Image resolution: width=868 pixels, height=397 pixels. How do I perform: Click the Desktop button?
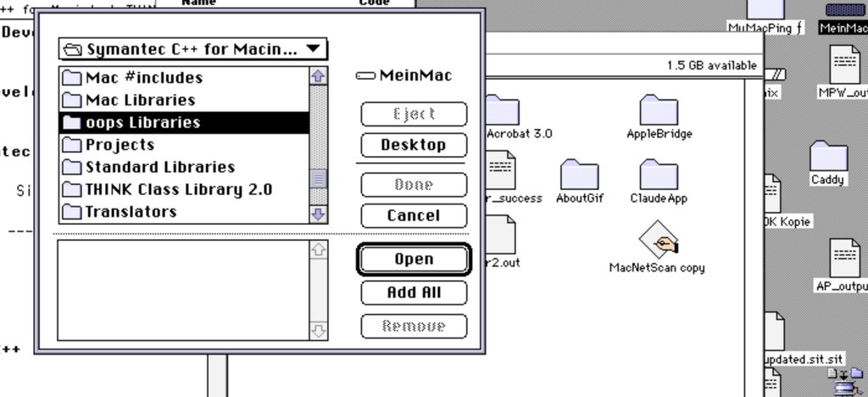[x=414, y=145]
